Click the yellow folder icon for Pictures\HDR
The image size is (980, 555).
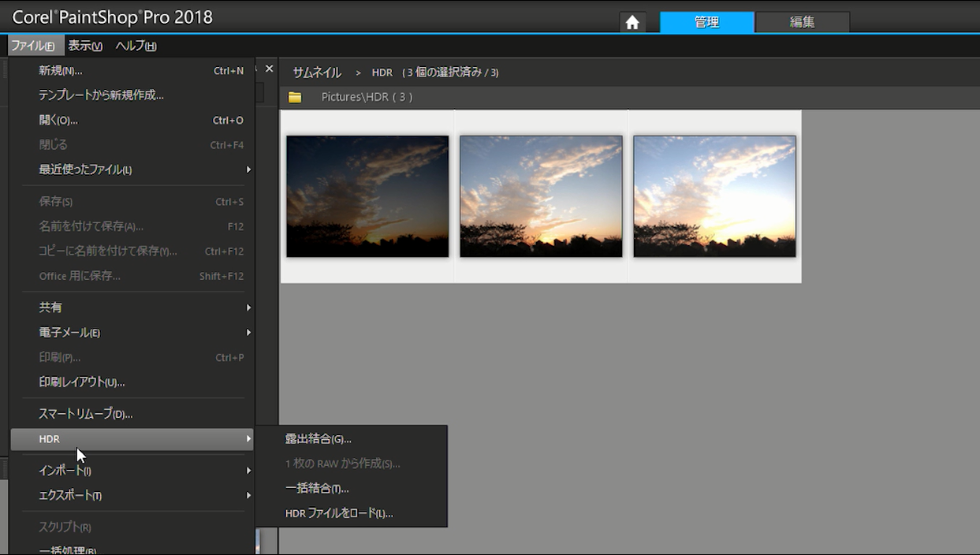click(295, 97)
